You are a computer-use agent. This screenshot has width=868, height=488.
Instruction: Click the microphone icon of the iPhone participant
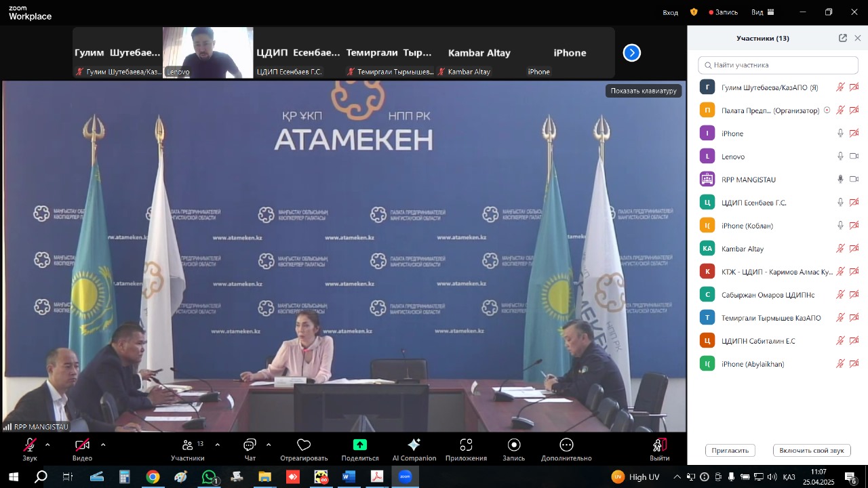tap(840, 134)
